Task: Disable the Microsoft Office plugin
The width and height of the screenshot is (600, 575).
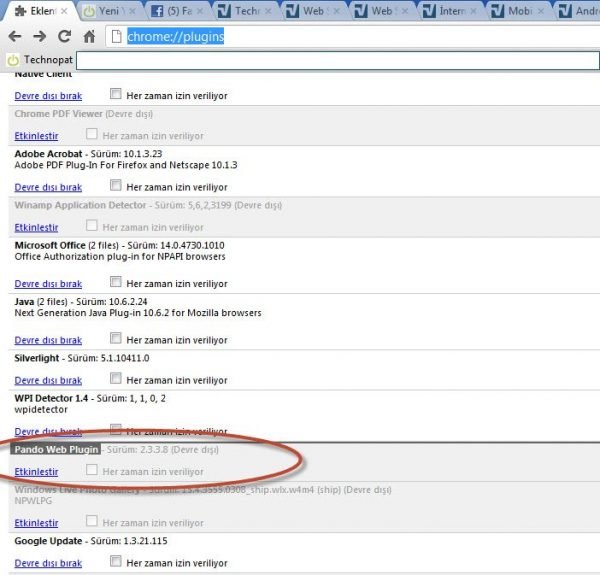Action: pos(48,283)
